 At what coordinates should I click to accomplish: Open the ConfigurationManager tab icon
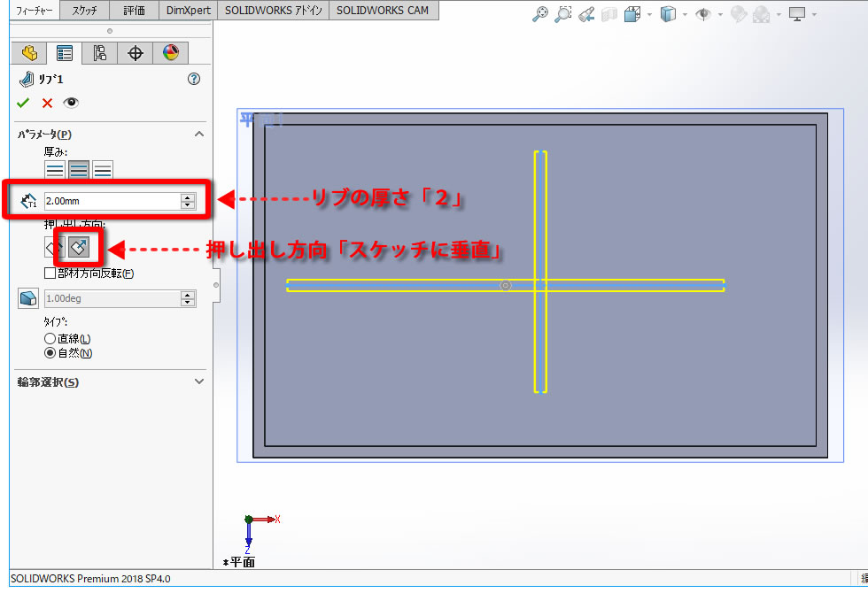[x=99, y=53]
